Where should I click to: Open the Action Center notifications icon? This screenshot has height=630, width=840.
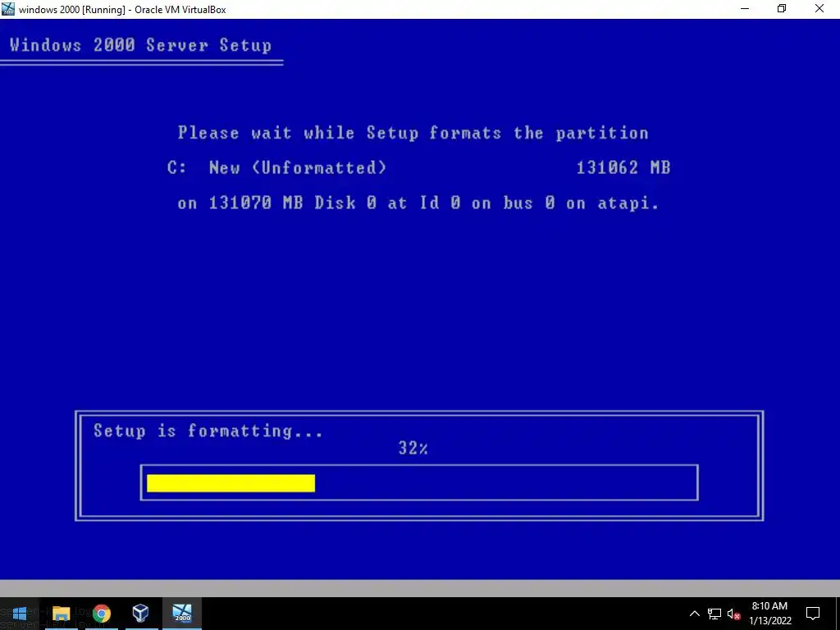pos(813,614)
